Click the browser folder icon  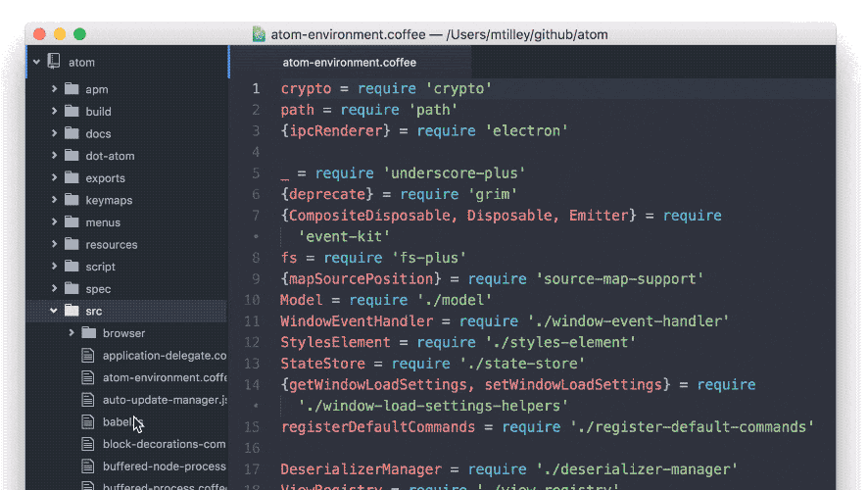pyautogui.click(x=88, y=333)
